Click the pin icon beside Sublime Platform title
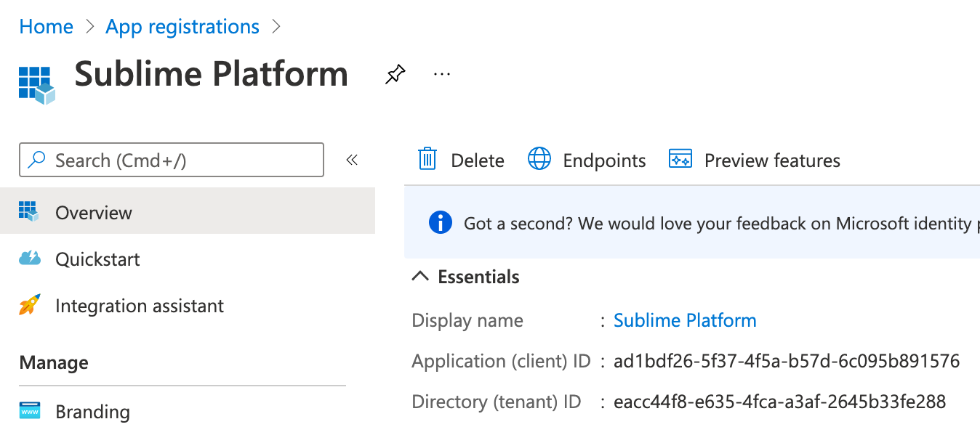 tap(395, 74)
